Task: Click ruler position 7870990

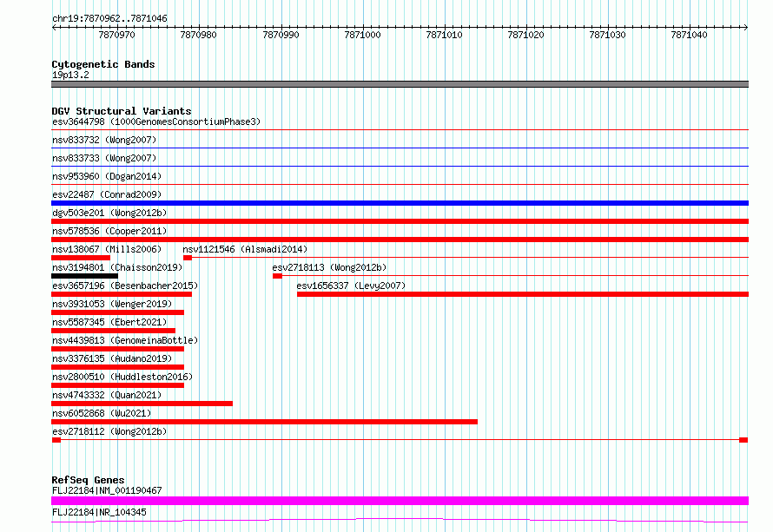Action: (x=281, y=35)
